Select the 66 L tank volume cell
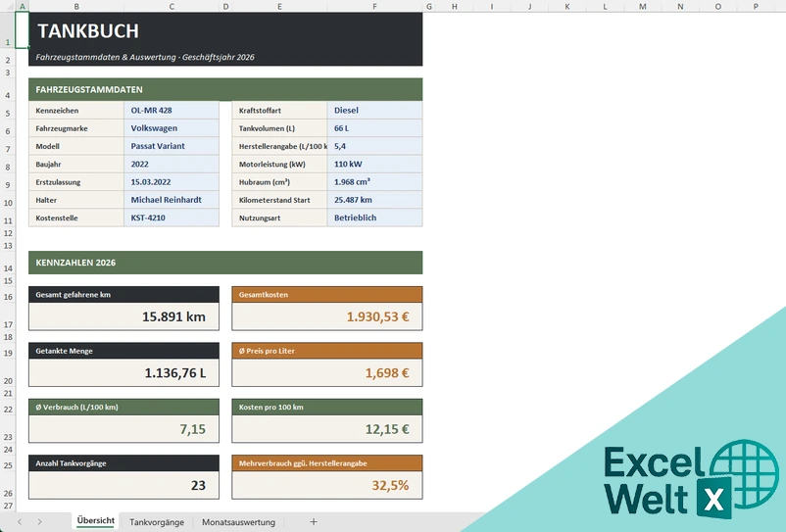This screenshot has width=786, height=532. 375,128
